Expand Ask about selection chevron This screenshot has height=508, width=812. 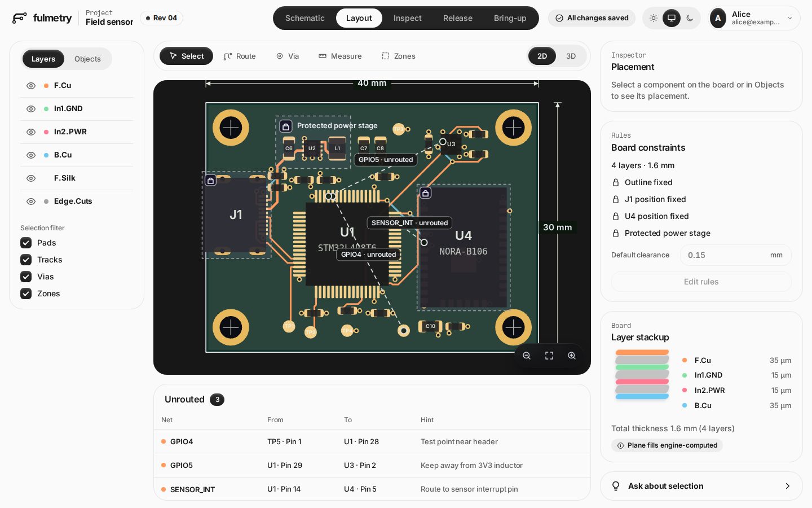788,486
